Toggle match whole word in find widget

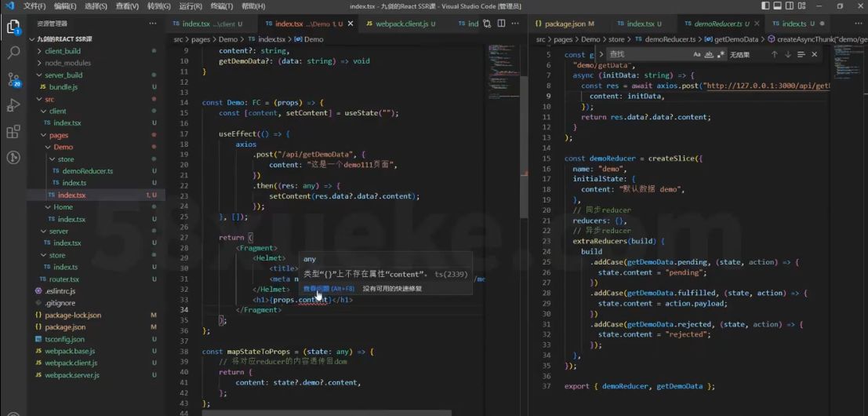coord(709,55)
